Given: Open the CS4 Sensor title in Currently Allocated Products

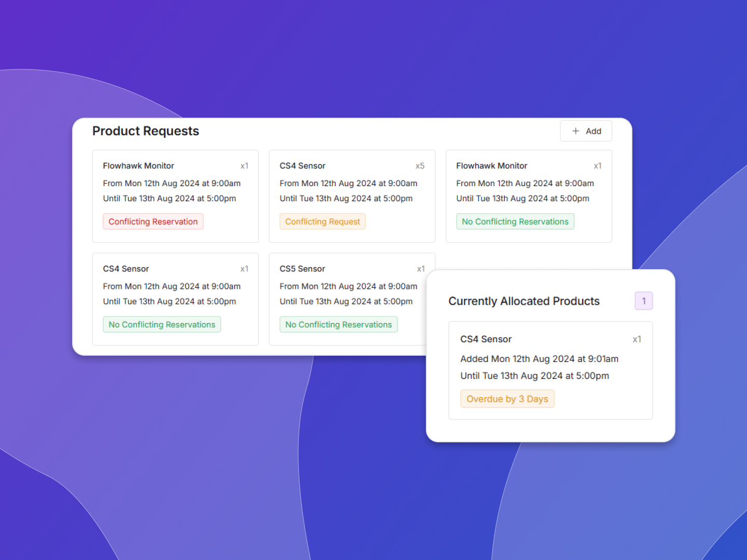Looking at the screenshot, I should 486,339.
